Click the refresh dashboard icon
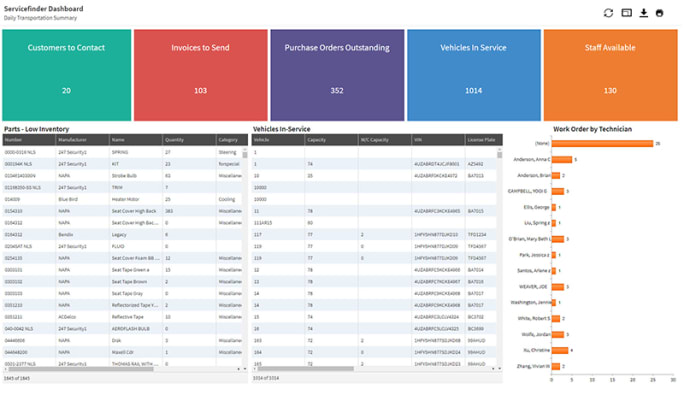684x401 pixels. 608,13
